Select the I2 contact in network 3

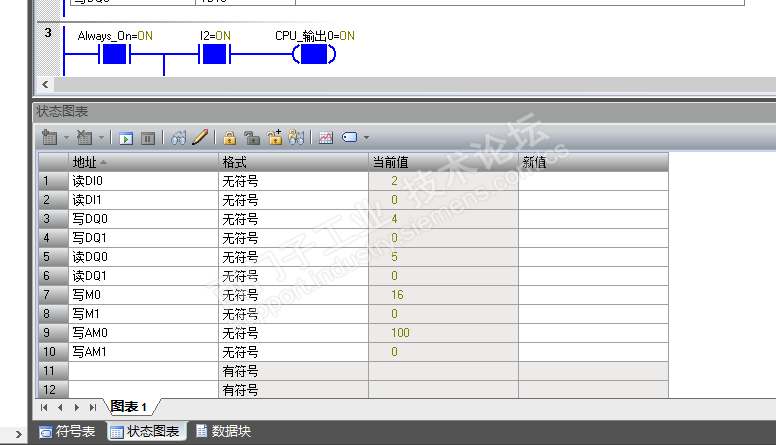[214, 54]
